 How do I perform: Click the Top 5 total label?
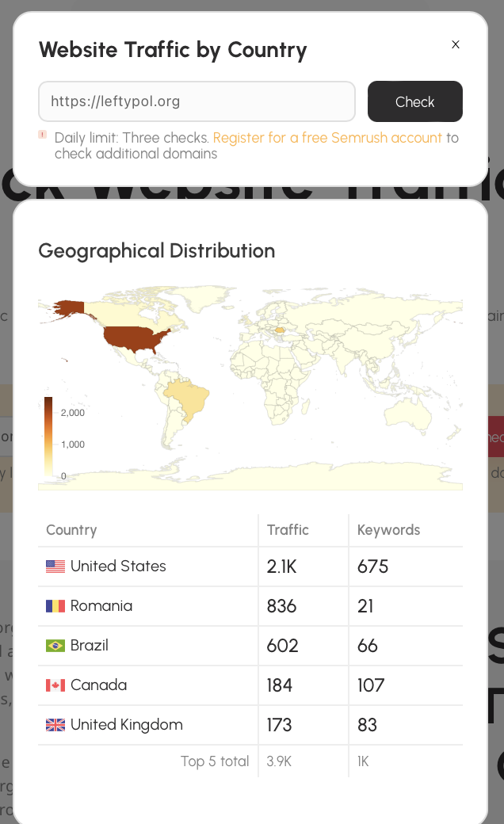[215, 761]
